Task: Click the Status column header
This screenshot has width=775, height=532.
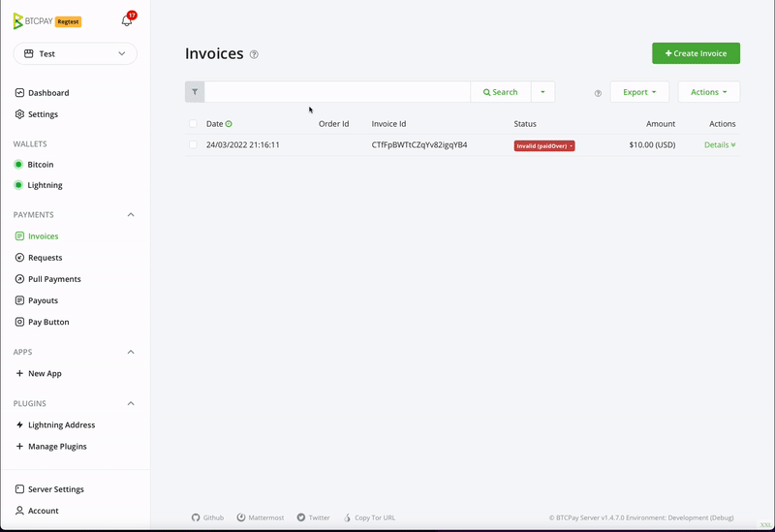Action: pyautogui.click(x=525, y=124)
